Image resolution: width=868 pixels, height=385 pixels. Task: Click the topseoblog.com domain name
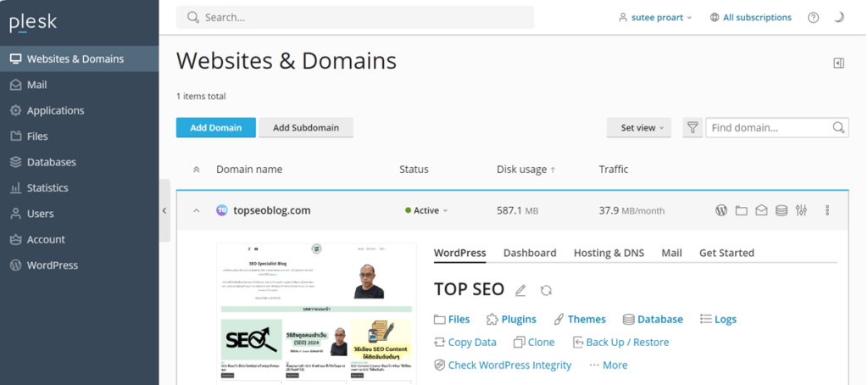click(272, 210)
